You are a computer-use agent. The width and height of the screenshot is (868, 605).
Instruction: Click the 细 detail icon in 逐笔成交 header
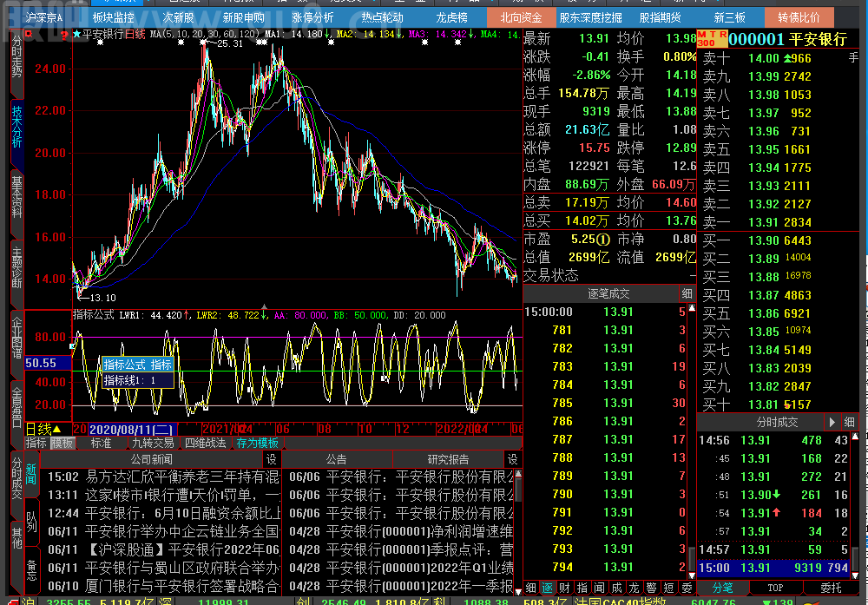(x=687, y=294)
